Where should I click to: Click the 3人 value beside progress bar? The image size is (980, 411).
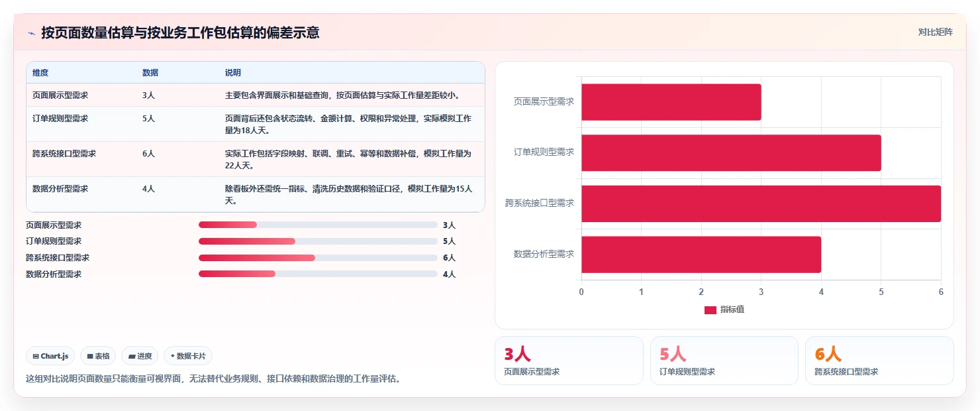click(x=449, y=225)
